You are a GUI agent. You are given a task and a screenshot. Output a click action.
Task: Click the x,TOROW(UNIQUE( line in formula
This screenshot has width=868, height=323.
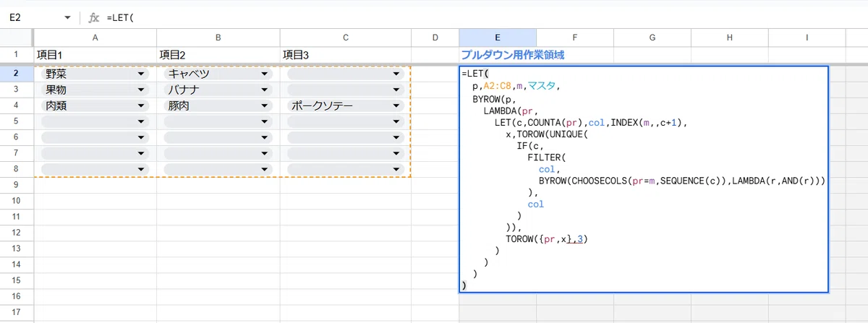tap(548, 134)
